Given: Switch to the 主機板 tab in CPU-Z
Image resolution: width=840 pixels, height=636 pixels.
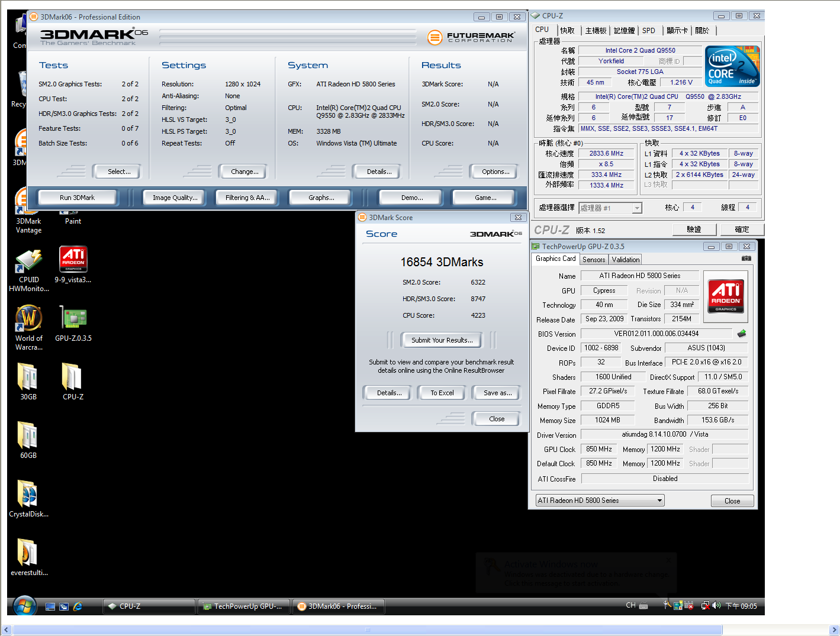Looking at the screenshot, I should pyautogui.click(x=596, y=31).
